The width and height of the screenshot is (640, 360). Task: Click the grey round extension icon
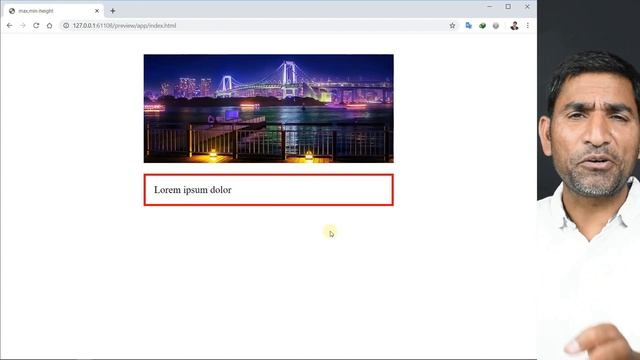496,25
